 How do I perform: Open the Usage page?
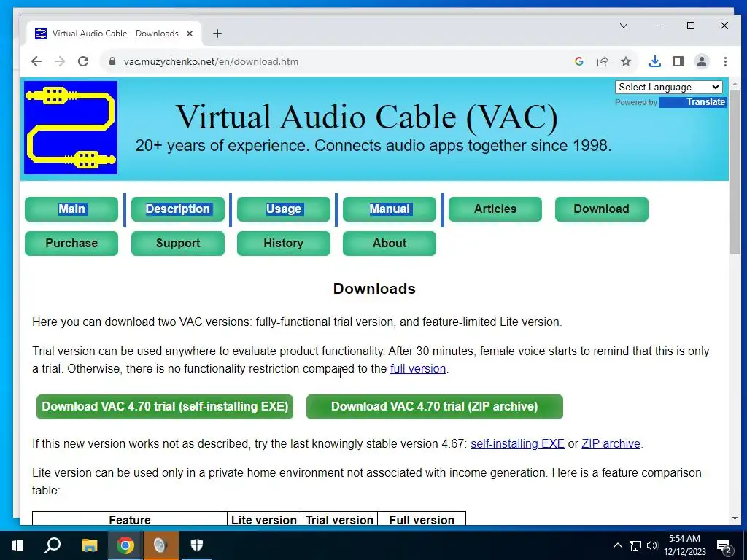click(x=284, y=209)
